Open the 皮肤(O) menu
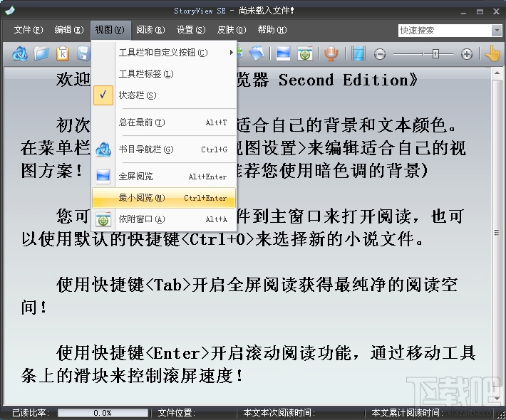Screen dimensions: 506x420 coord(232,30)
